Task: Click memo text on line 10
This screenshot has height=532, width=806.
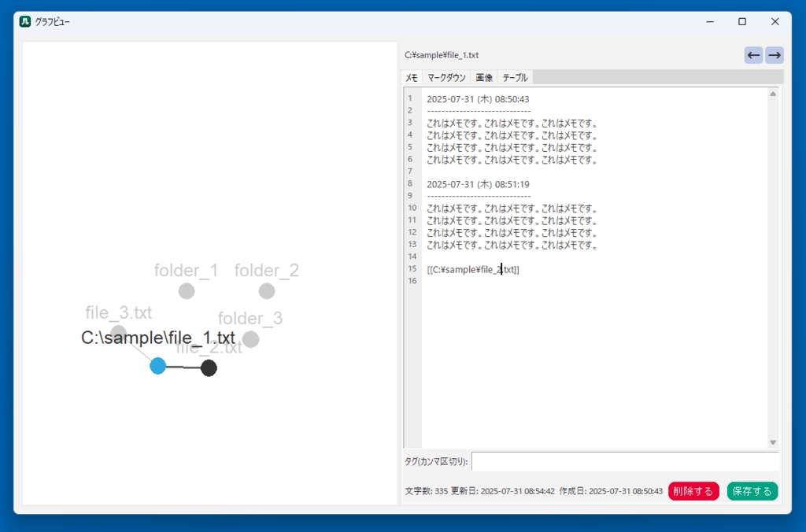Action: point(512,209)
